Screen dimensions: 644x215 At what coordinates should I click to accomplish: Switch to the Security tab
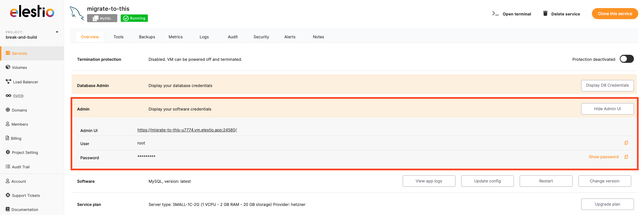[x=261, y=37]
